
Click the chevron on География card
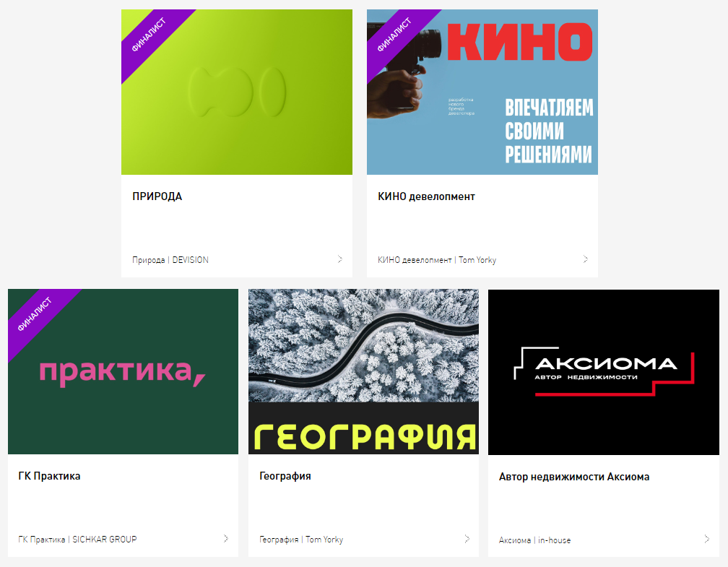(x=467, y=539)
